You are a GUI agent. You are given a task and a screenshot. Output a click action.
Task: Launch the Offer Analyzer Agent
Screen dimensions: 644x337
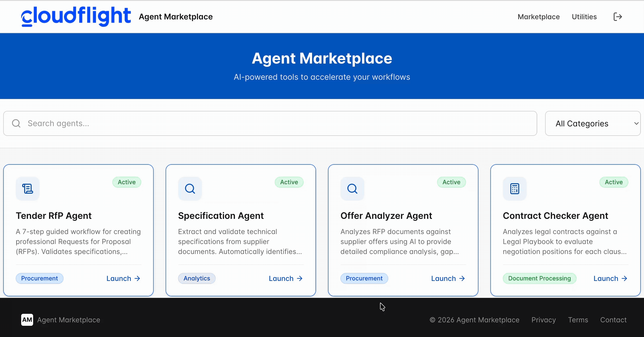point(448,278)
